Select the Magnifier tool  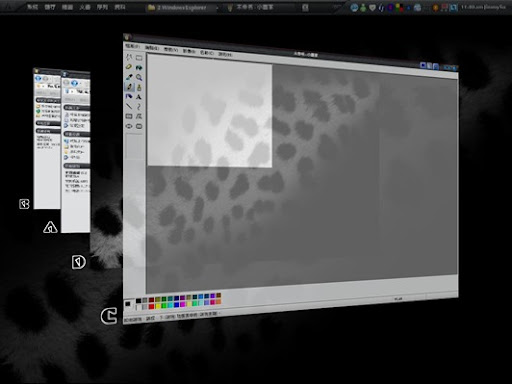[x=139, y=78]
